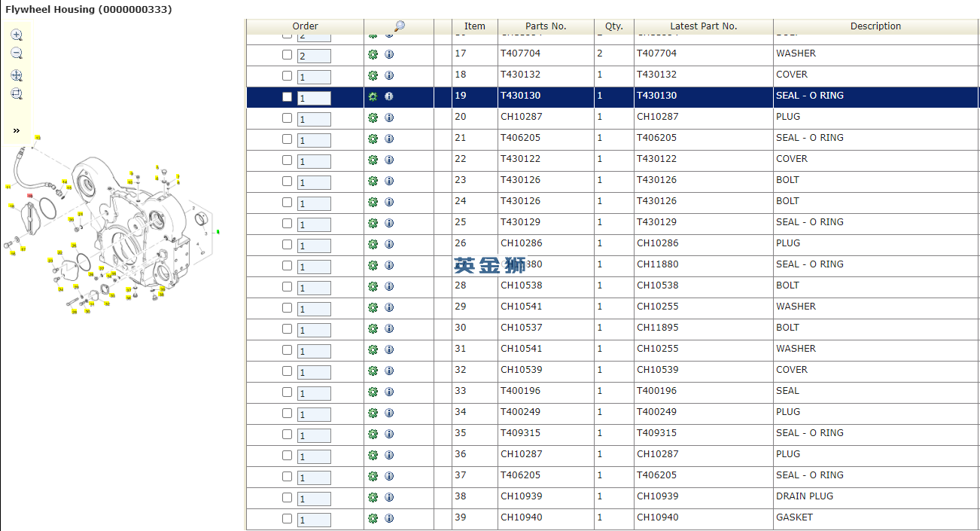Open the info icon for item 33
The height and width of the screenshot is (531, 980).
click(389, 392)
